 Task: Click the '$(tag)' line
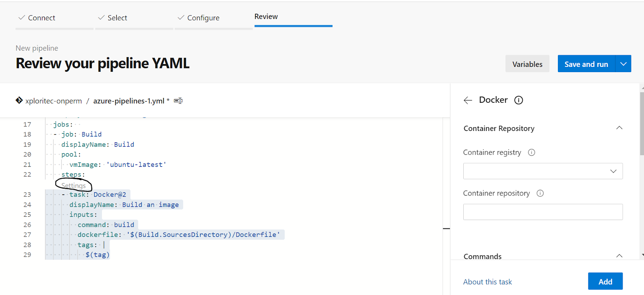pyautogui.click(x=97, y=255)
